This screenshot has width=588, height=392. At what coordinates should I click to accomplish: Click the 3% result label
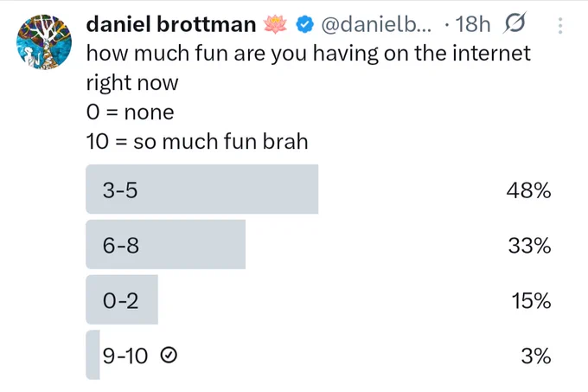[x=536, y=356]
